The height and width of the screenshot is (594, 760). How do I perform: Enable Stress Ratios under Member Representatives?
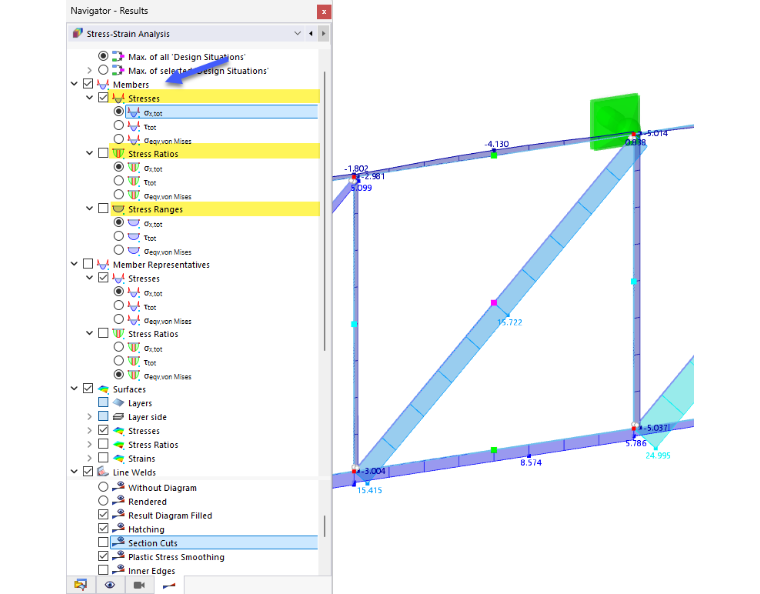(103, 333)
